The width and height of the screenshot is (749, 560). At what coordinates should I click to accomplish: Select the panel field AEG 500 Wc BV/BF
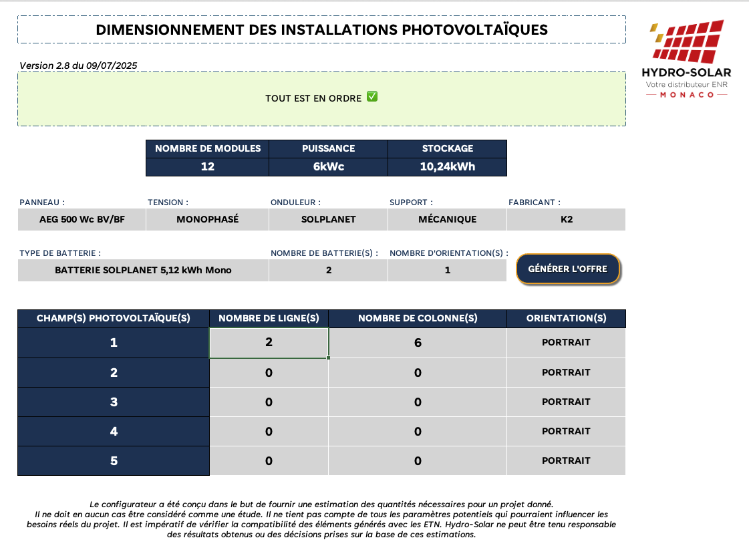click(82, 219)
